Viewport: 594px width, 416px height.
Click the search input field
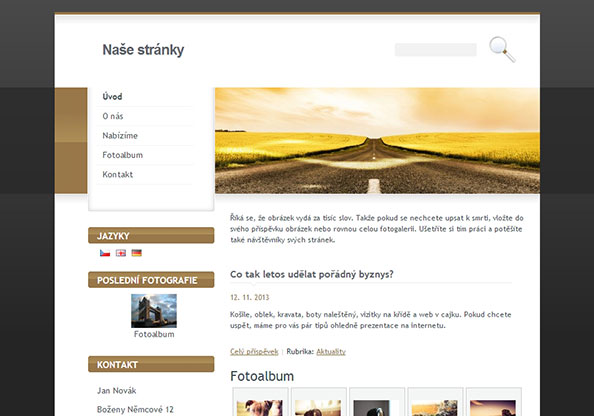click(x=436, y=50)
